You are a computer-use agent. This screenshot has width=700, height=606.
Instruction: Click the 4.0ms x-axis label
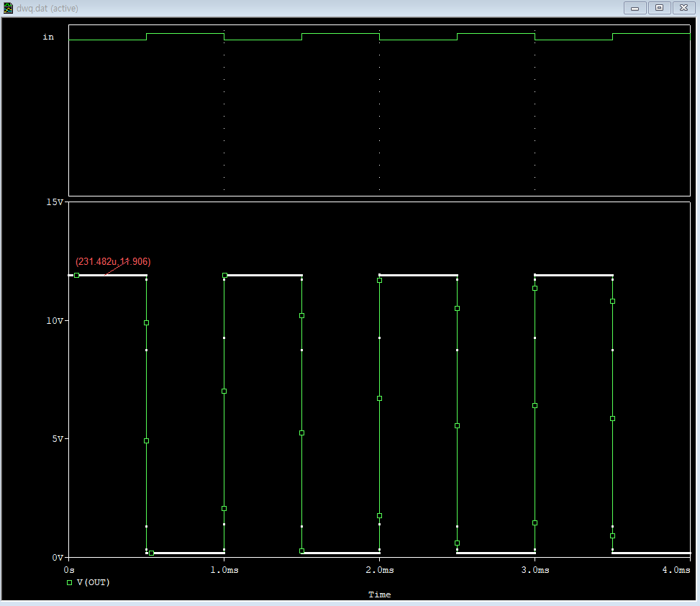pos(676,570)
